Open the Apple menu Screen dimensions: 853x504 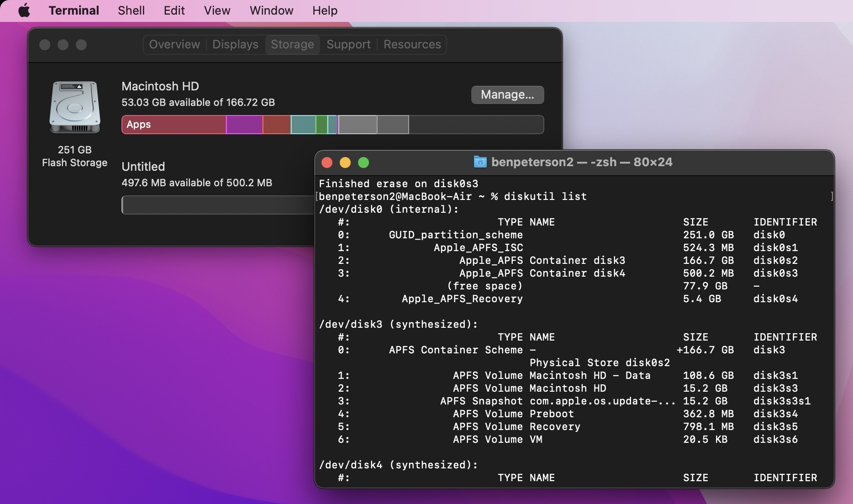25,10
